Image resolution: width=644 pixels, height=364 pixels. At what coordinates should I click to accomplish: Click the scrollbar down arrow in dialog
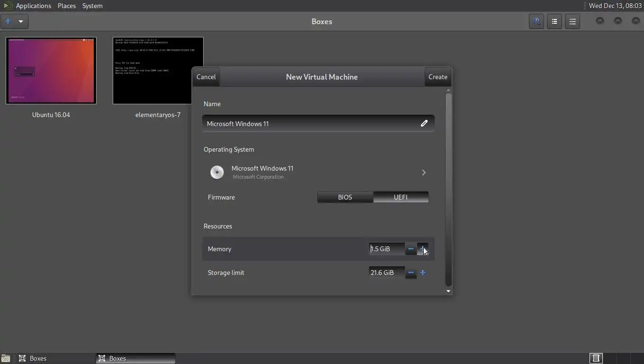click(x=448, y=291)
